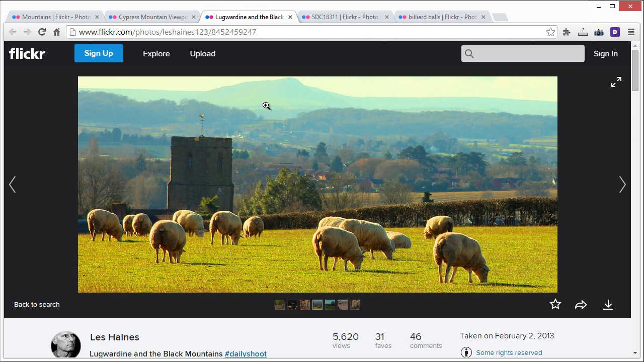Go to the previous photo arrow
Viewport: 644px width, 362px height.
(x=13, y=185)
